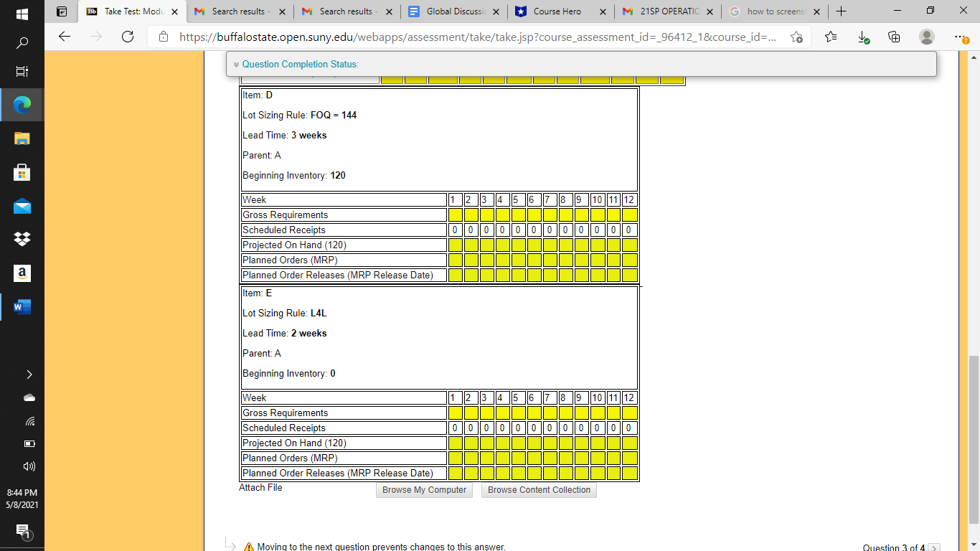Click the Browse My Computer button
980x551 pixels.
pos(424,490)
